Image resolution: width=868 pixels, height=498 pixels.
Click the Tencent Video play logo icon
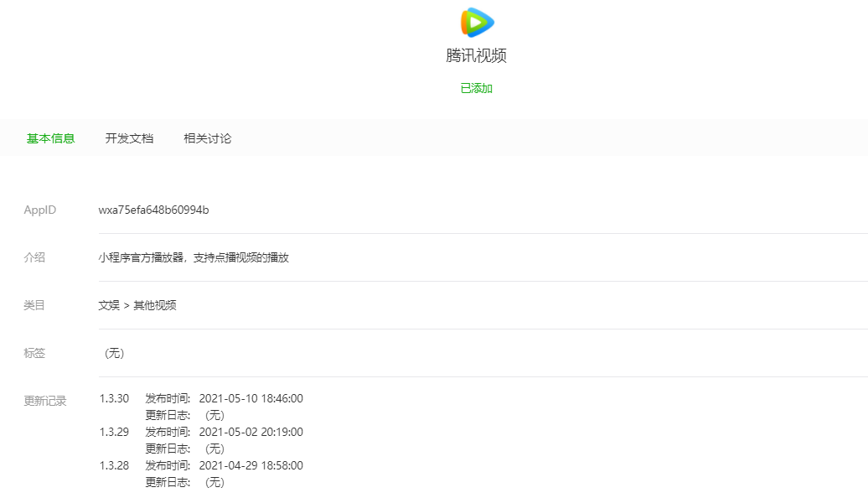(x=478, y=23)
